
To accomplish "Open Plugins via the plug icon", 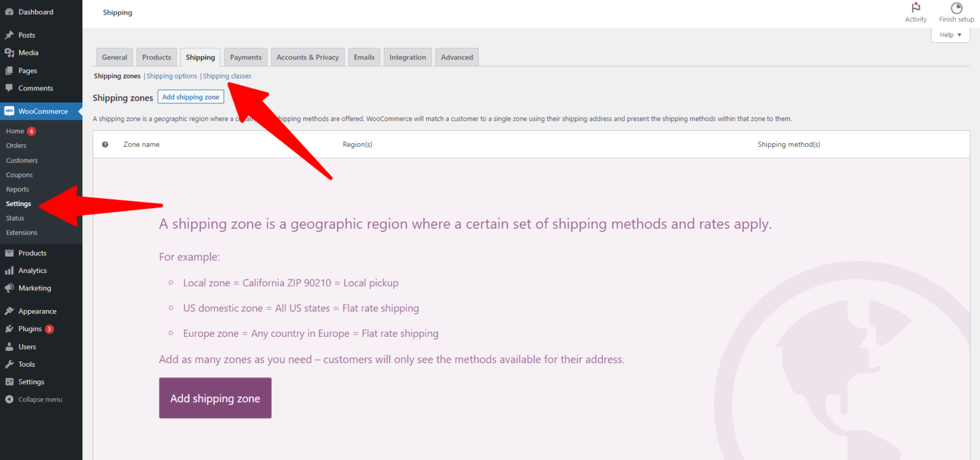I will click(10, 329).
